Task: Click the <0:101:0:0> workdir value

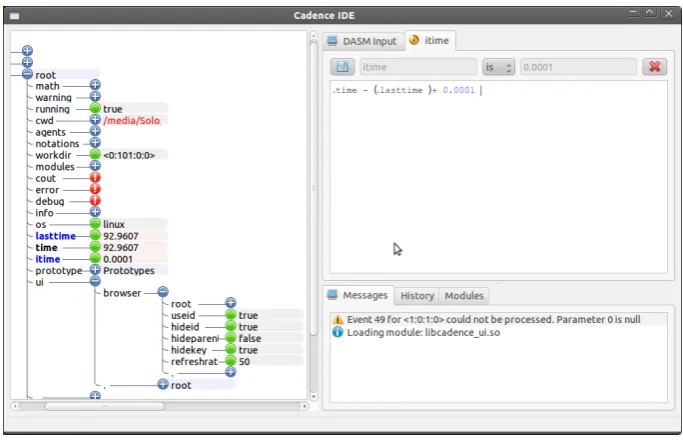Action: pos(129,155)
